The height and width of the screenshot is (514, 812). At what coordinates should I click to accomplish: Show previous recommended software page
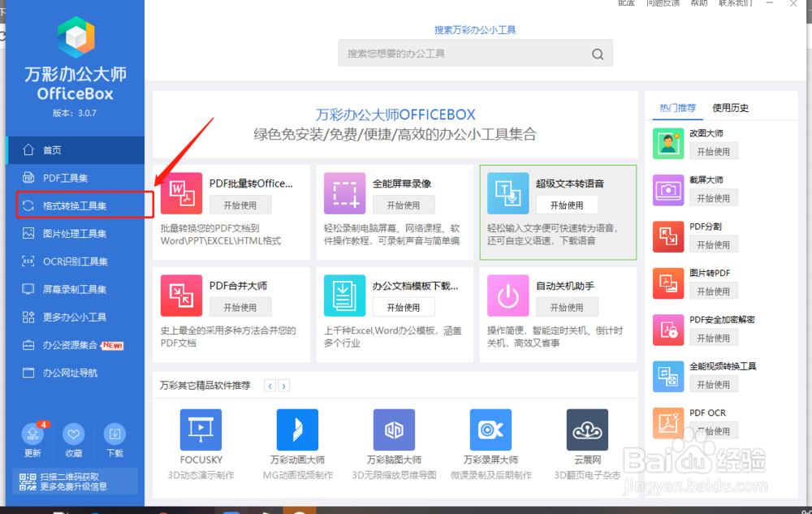pyautogui.click(x=270, y=386)
